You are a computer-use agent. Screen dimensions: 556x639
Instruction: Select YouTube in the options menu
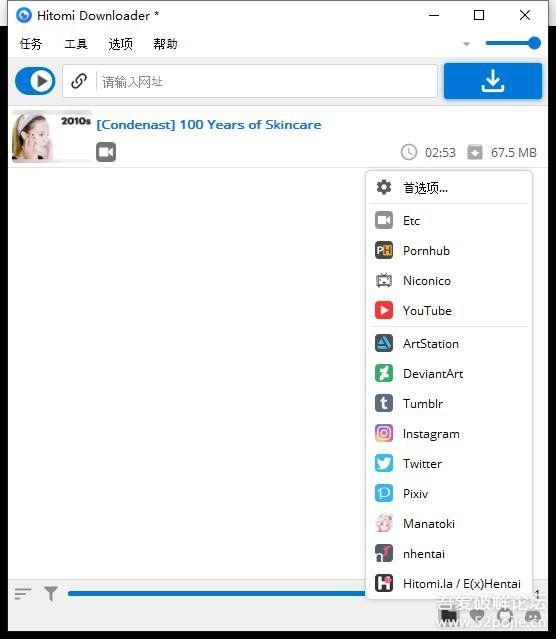449,311
